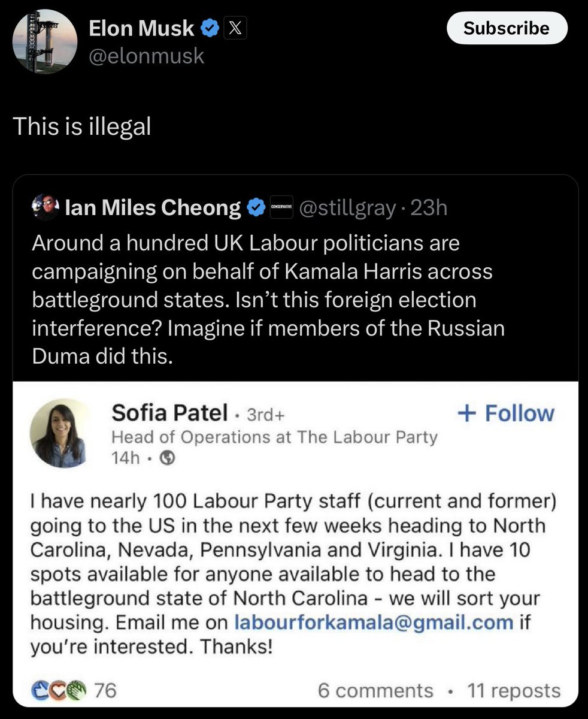Viewport: 588px width, 719px height.
Task: Click Elon Musk's profile avatar
Action: click(x=44, y=42)
